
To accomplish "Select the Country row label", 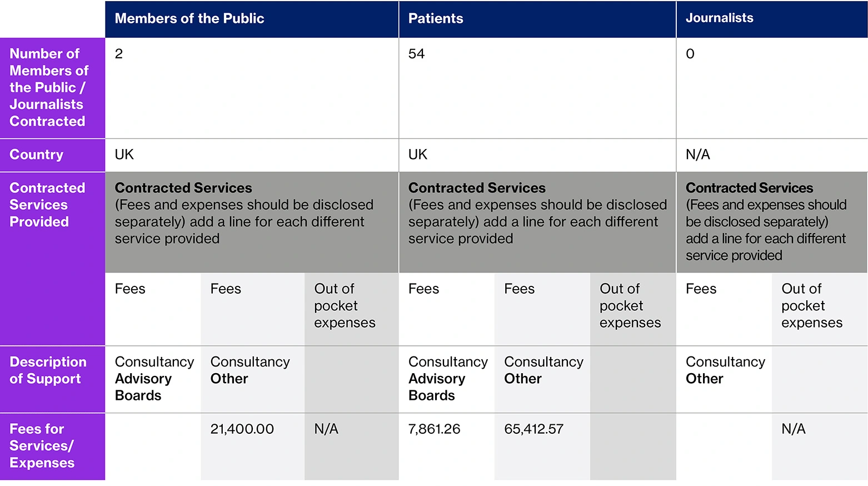I will 37,155.
